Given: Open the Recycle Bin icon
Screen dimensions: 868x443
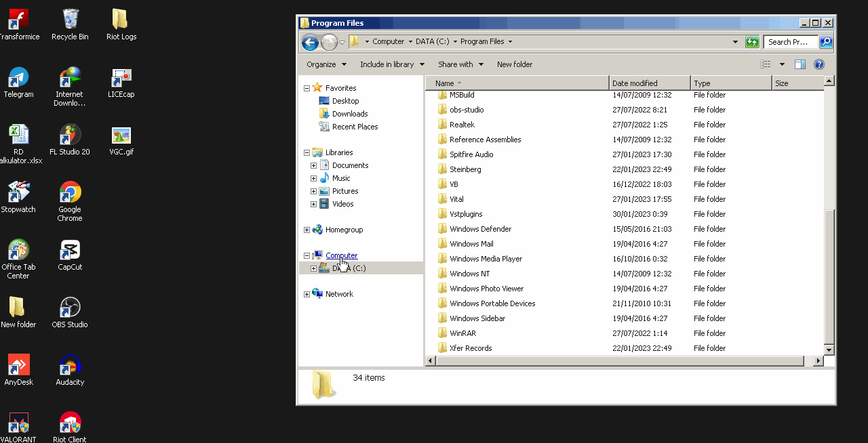Looking at the screenshot, I should (70, 20).
